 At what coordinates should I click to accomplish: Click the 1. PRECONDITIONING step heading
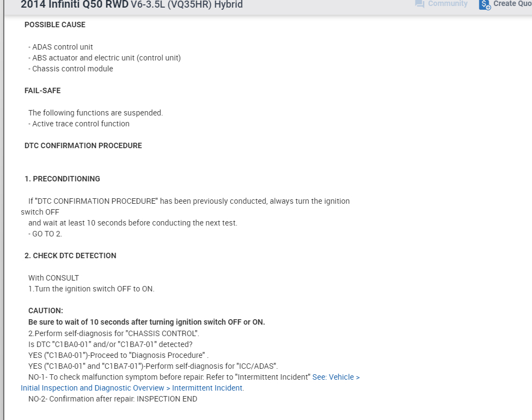click(62, 179)
